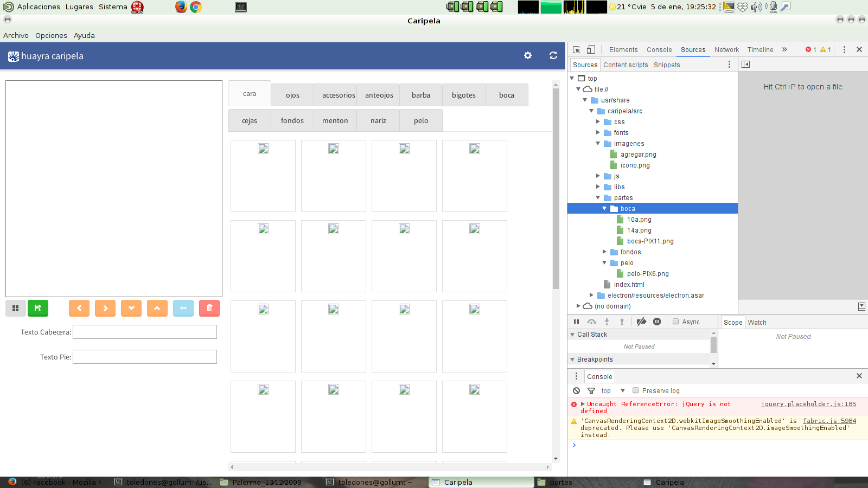
Task: Toggle the device mode toolbar icon
Action: click(591, 49)
